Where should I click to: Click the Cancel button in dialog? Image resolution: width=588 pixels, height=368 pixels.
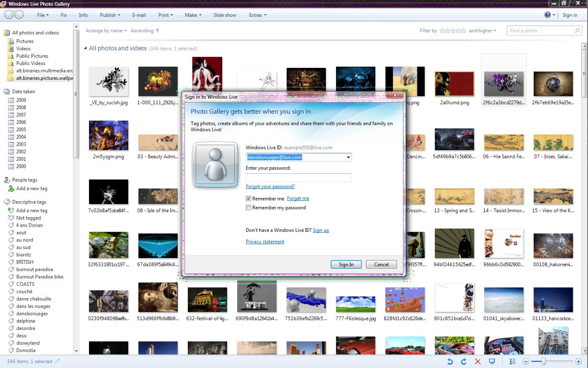[x=381, y=265]
